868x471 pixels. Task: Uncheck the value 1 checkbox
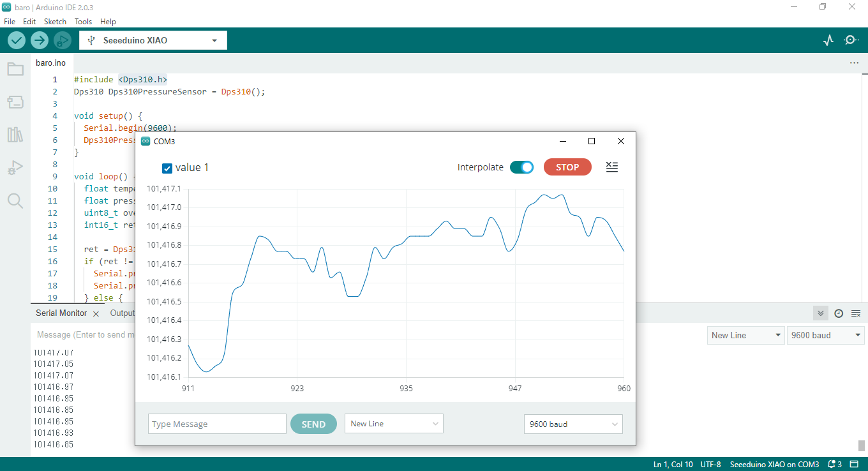[167, 168]
